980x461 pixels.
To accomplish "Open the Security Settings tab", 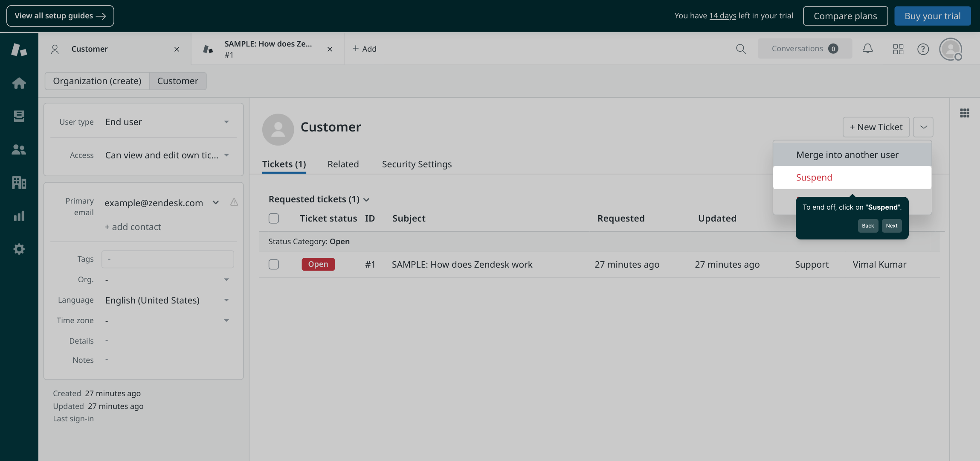I will point(417,164).
